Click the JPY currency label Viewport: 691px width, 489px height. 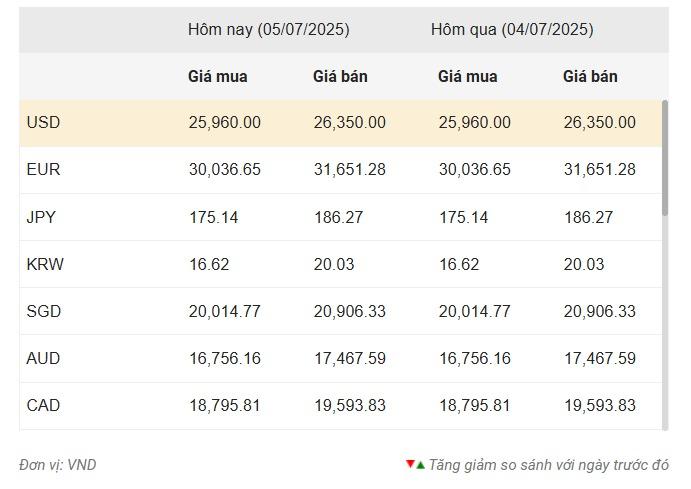click(42, 217)
